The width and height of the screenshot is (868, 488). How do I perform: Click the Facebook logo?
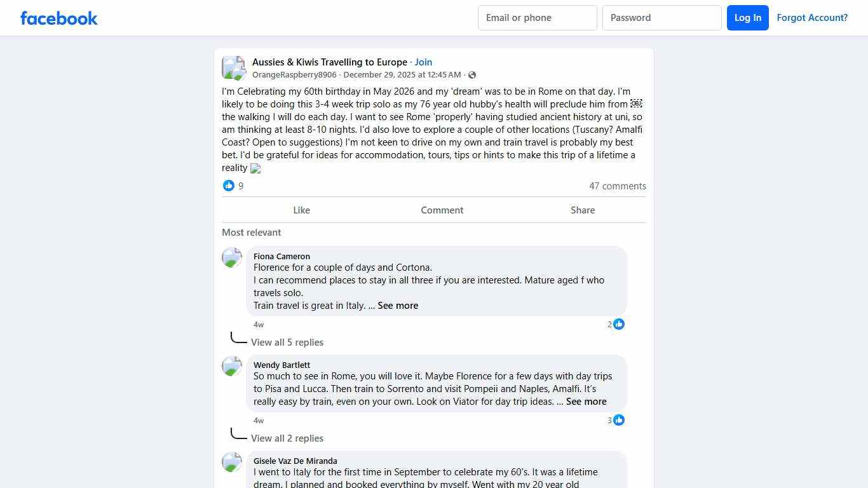coord(59,18)
